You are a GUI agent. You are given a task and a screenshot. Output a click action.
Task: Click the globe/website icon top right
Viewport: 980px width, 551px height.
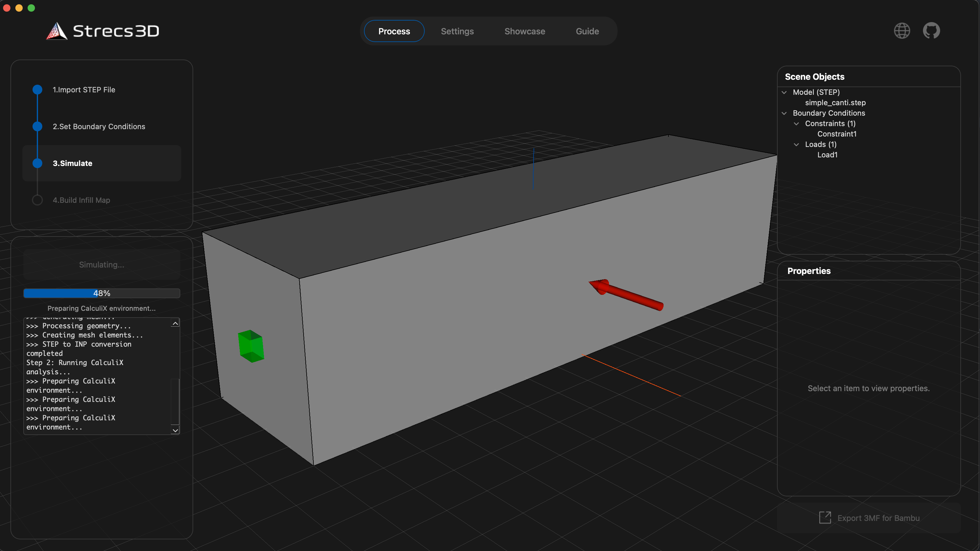[902, 30]
